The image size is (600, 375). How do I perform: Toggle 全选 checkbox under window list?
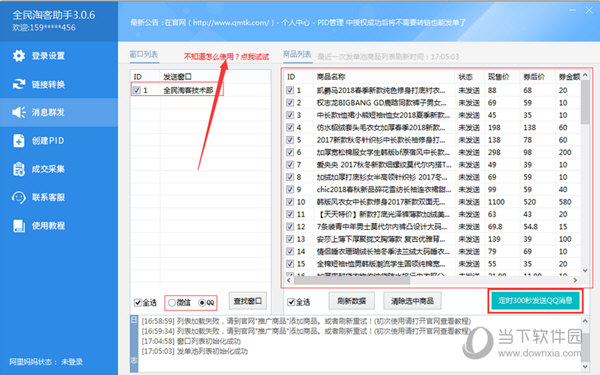pyautogui.click(x=137, y=302)
